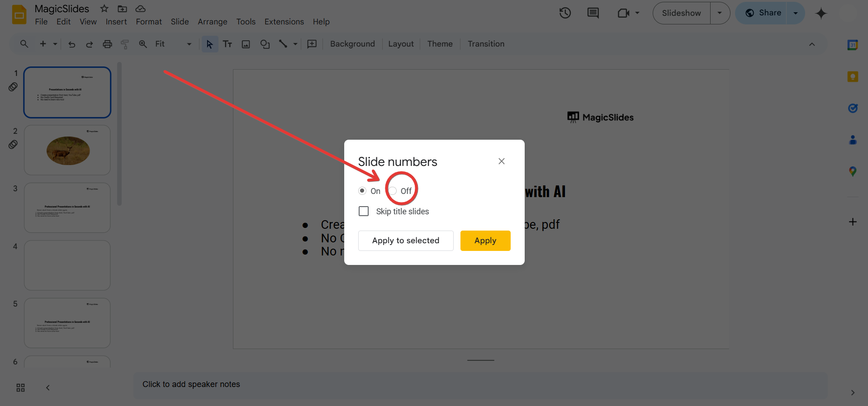Open the Insert menu
The width and height of the screenshot is (868, 406).
click(x=116, y=22)
